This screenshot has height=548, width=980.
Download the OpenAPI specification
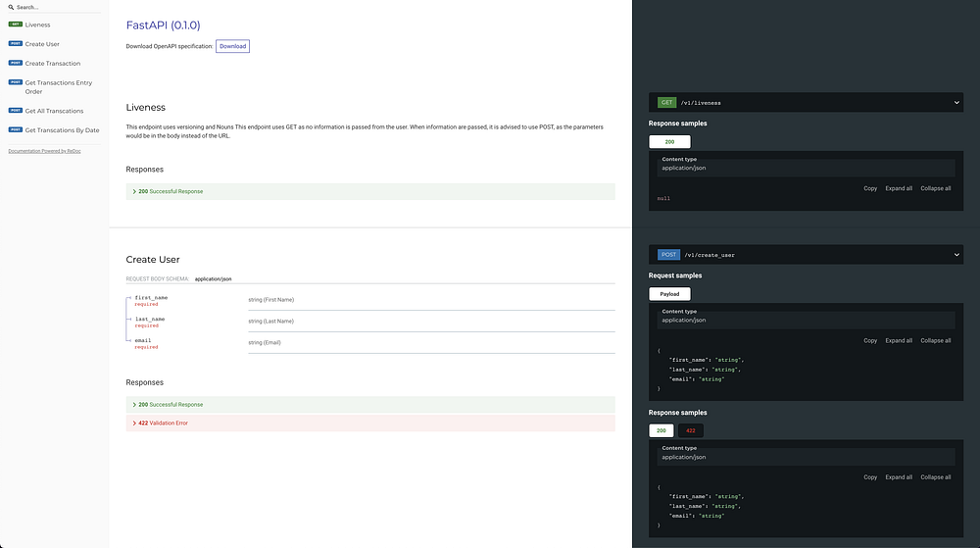(x=232, y=46)
